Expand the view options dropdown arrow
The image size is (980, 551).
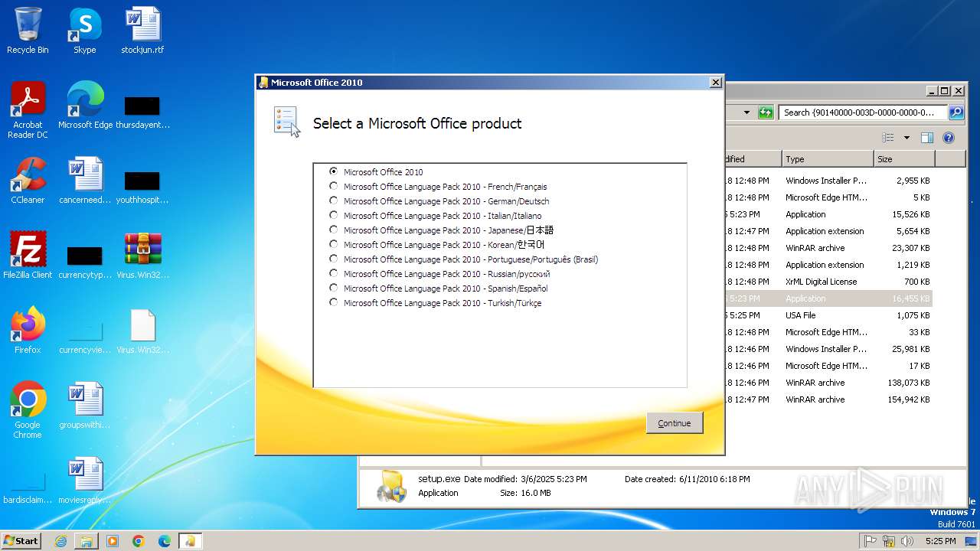tap(906, 138)
